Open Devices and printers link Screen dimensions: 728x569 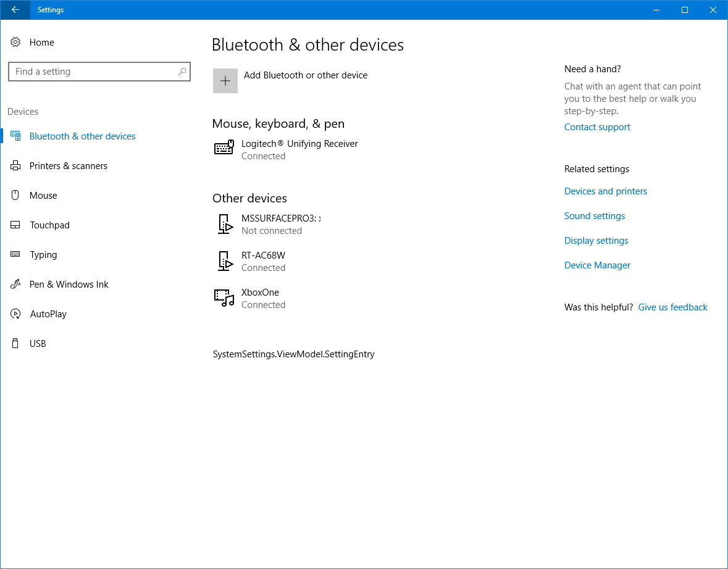605,191
